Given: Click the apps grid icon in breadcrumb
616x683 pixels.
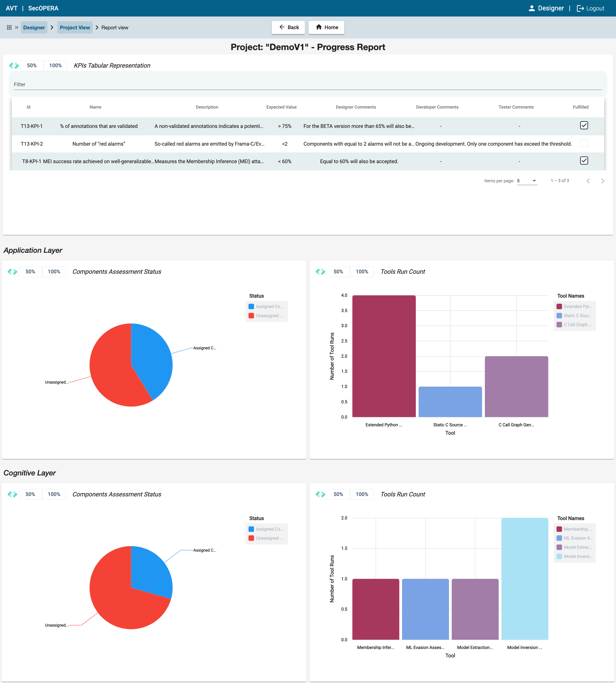Looking at the screenshot, I should click(9, 27).
